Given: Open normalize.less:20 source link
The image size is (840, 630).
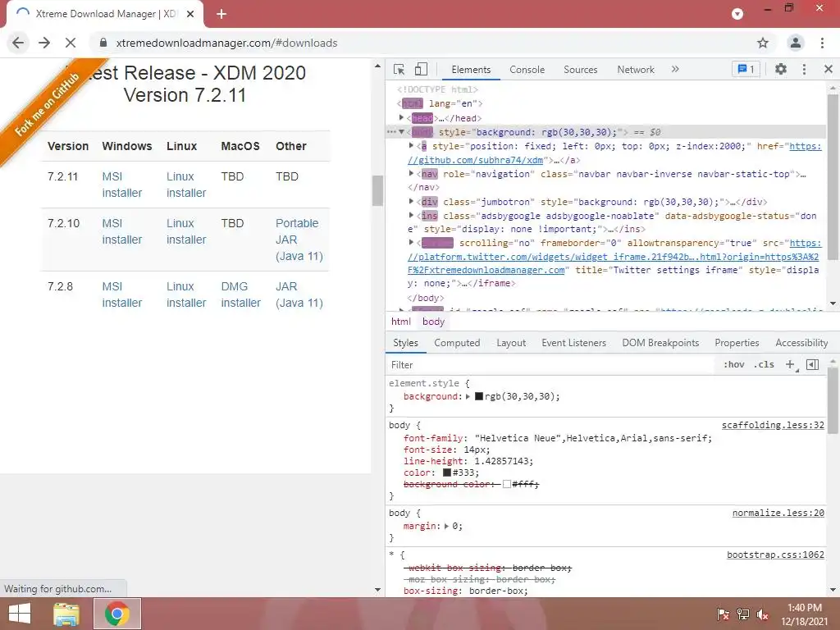Looking at the screenshot, I should coord(778,514).
